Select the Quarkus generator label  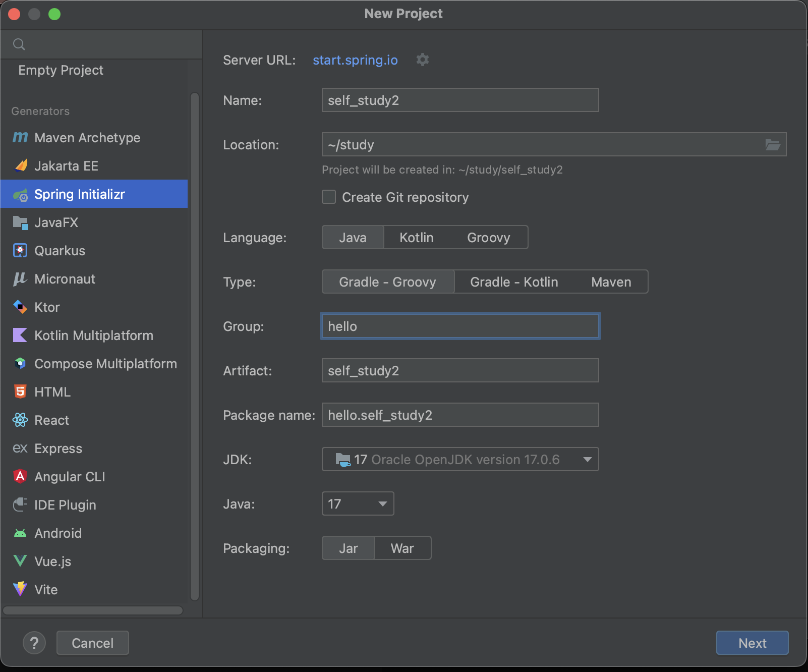click(x=60, y=251)
